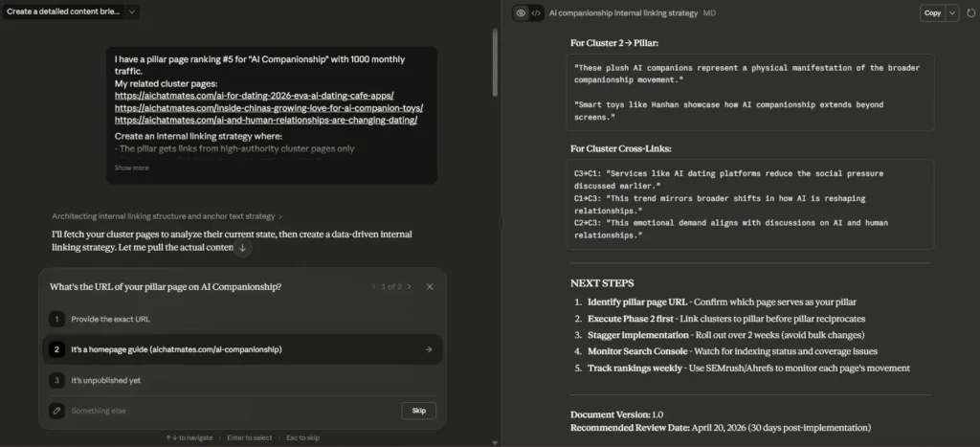This screenshot has width=980, height=447.
Task: Switch to the preview eye view
Action: point(521,13)
